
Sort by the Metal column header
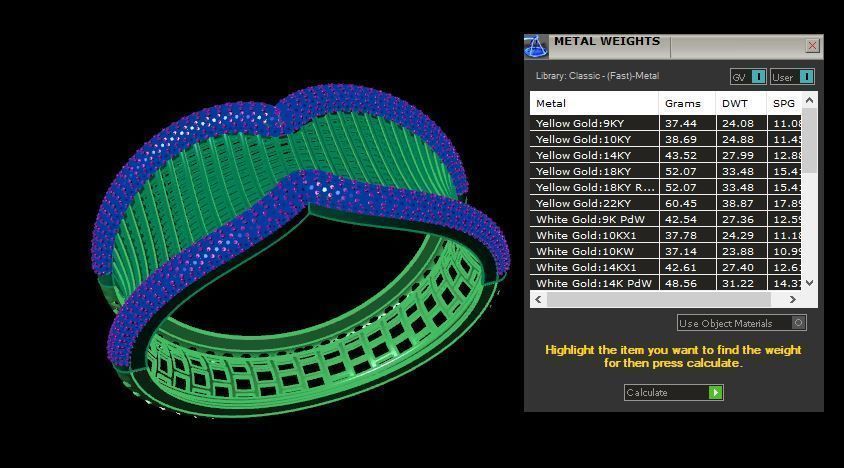click(594, 103)
